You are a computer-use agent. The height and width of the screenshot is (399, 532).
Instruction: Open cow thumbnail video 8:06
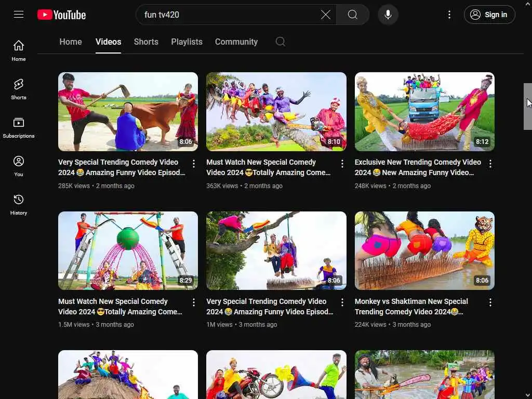[128, 111]
